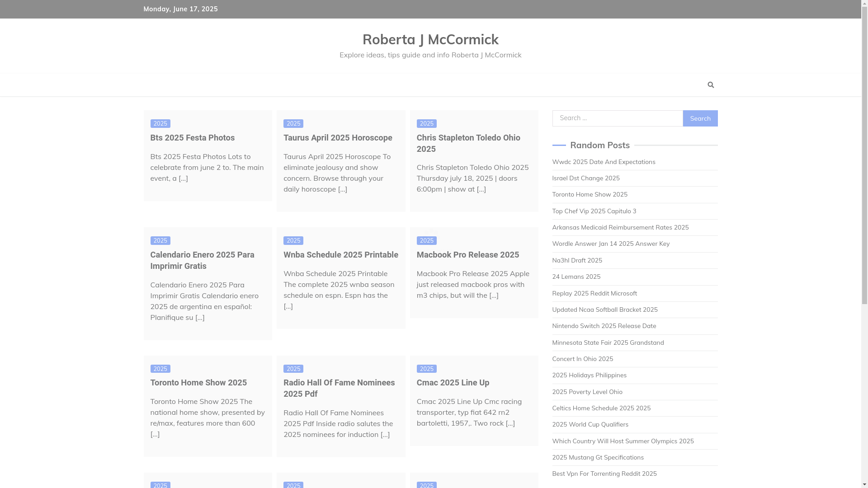The width and height of the screenshot is (868, 488).
Task: Open Nintendo Switch 2025 Release Date
Action: (604, 326)
